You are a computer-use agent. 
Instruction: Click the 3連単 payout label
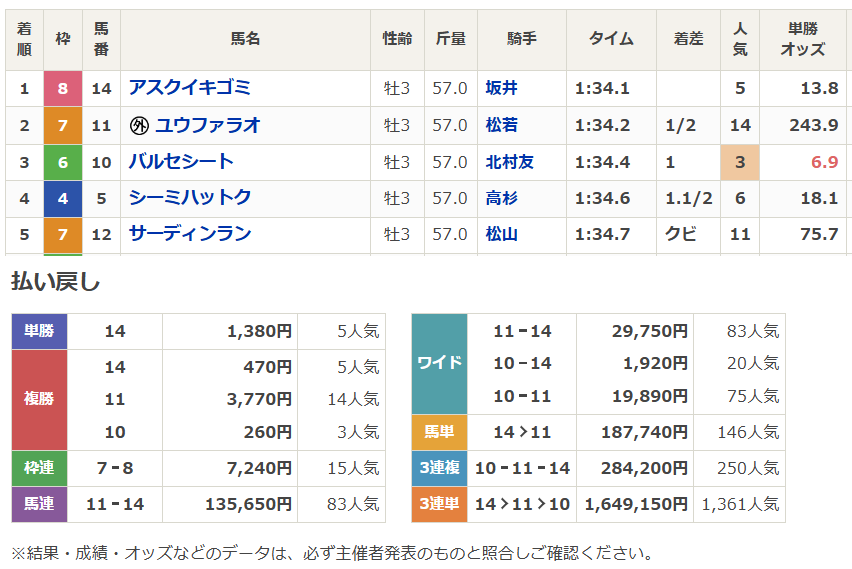pos(439,504)
